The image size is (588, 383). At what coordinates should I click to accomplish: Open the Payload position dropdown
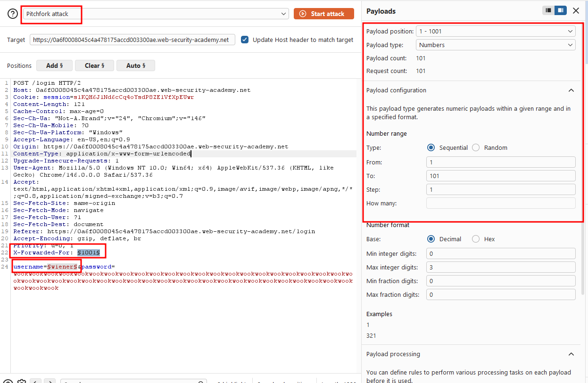click(496, 32)
